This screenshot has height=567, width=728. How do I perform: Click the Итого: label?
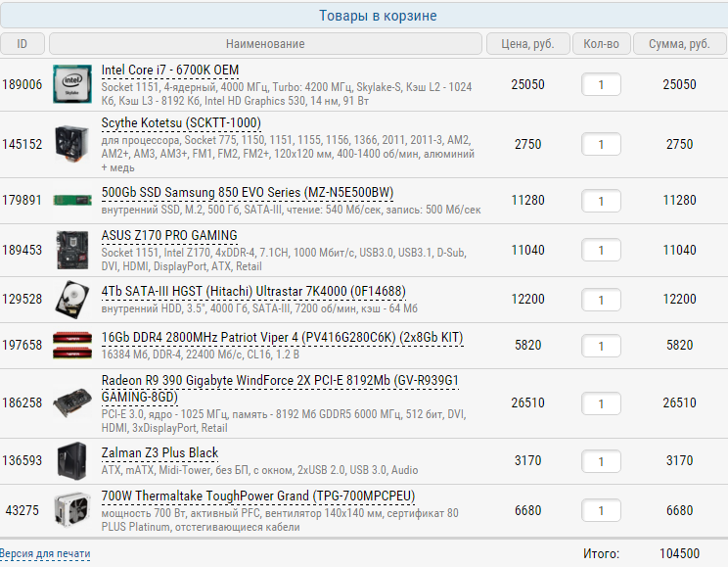[601, 553]
